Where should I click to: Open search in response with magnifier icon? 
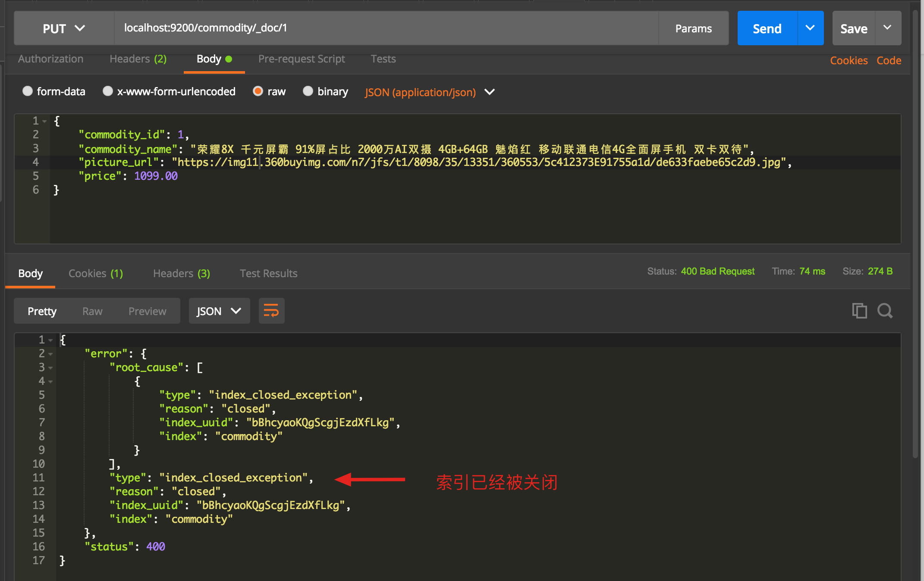pos(885,311)
